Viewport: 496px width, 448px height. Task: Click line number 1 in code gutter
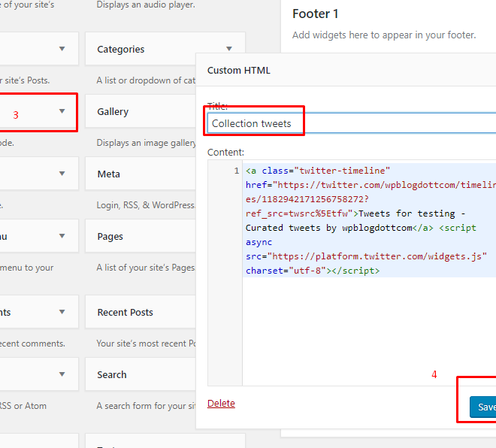[x=236, y=171]
